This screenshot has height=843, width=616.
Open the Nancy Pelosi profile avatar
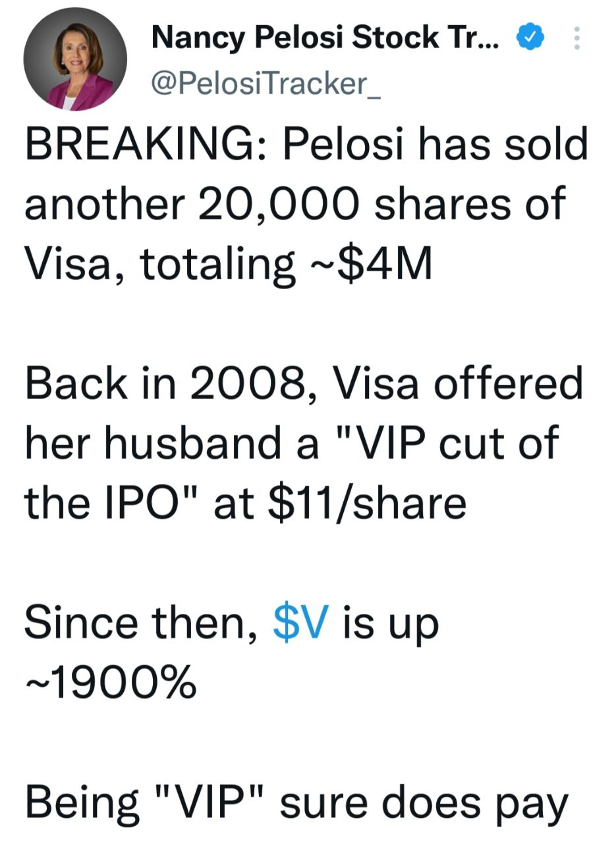(x=75, y=60)
